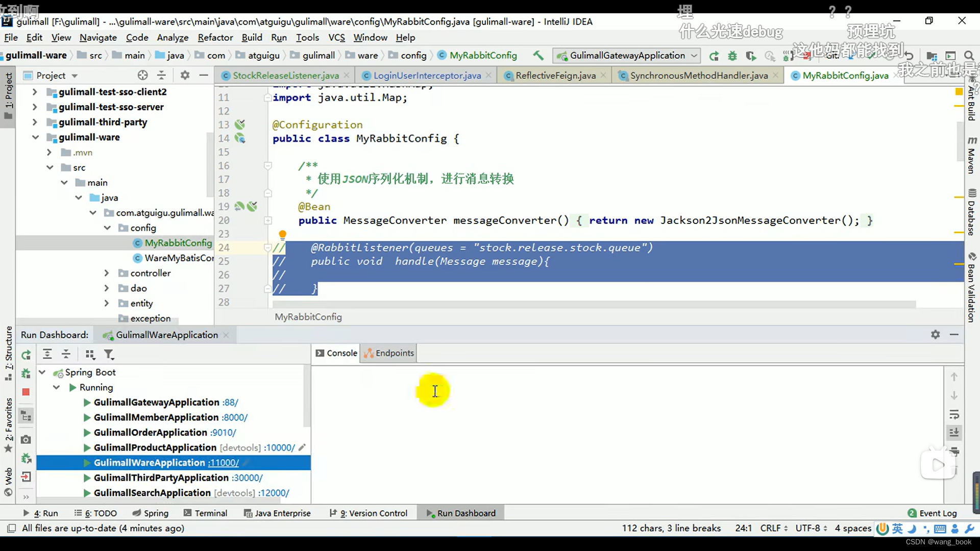
Task: Click GulimallWareApplication :11000 run entry
Action: 165,462
